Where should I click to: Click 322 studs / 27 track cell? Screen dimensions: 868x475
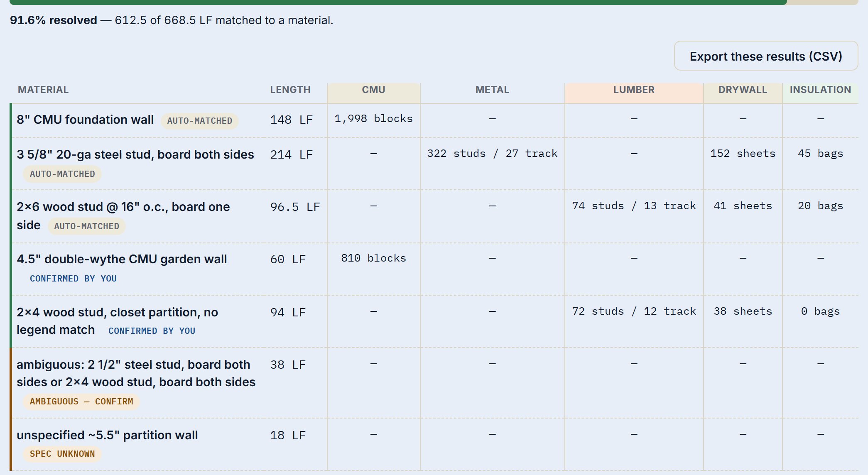tap(492, 154)
